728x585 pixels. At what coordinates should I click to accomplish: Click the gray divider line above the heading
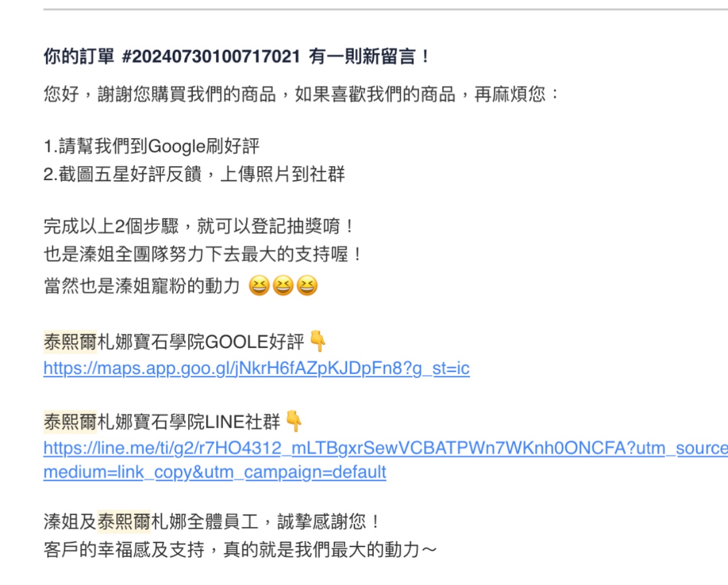(x=386, y=9)
